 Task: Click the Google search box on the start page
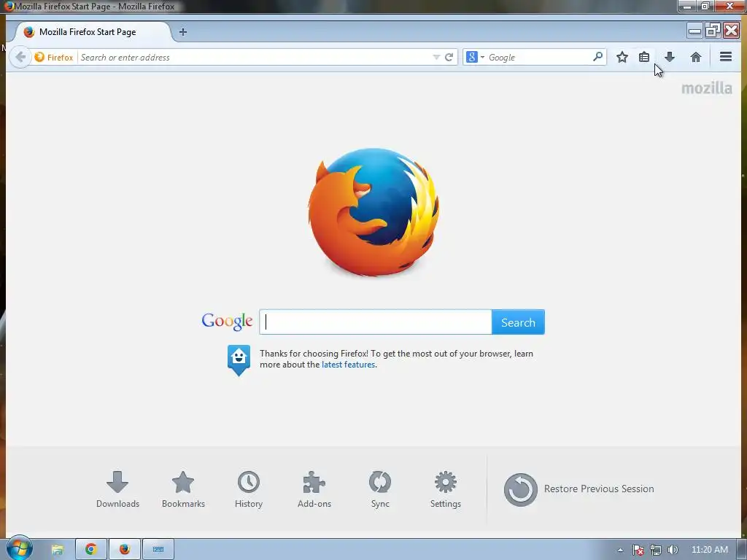376,322
